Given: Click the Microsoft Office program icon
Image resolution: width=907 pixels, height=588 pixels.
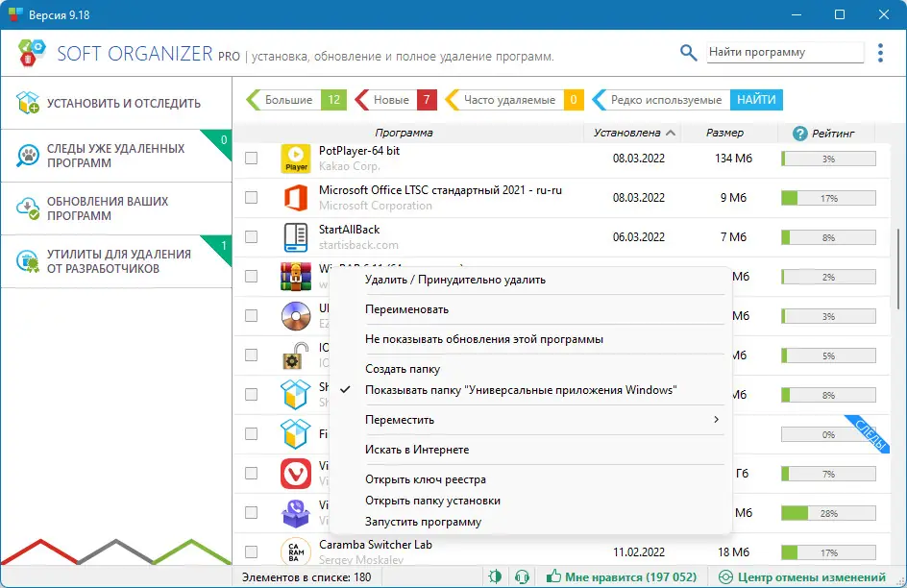Looking at the screenshot, I should [296, 198].
